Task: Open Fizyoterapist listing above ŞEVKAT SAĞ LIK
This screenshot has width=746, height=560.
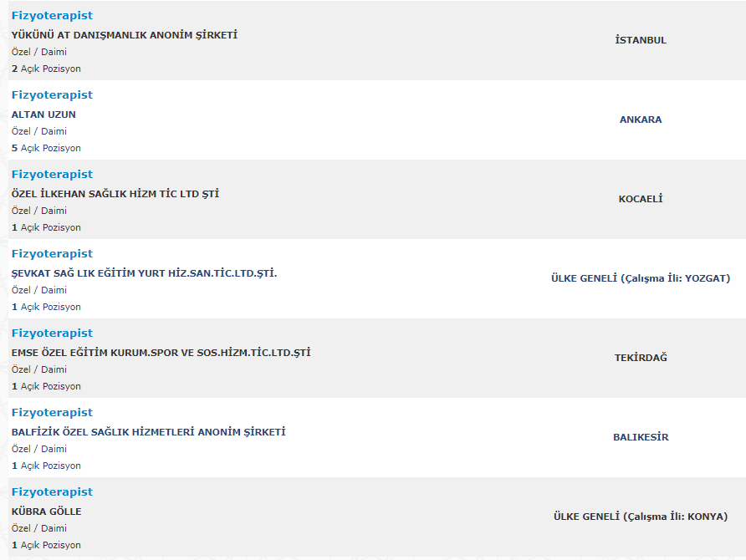Action: [x=52, y=254]
